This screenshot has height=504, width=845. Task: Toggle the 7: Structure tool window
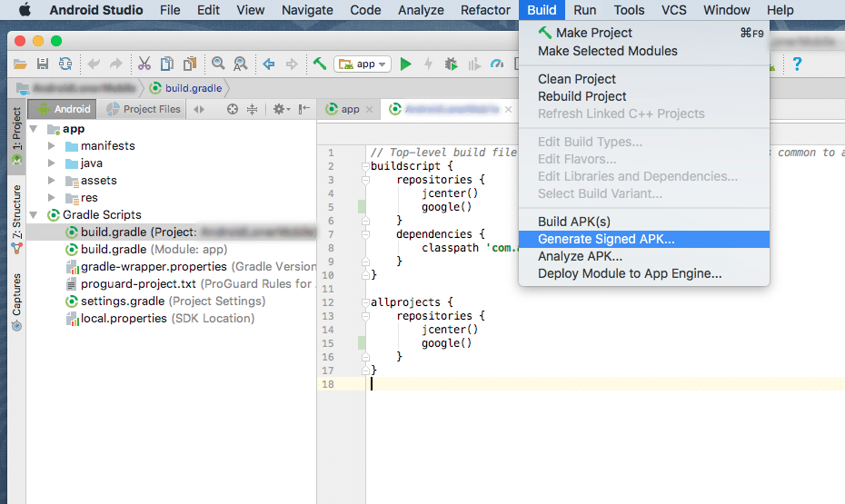click(16, 219)
